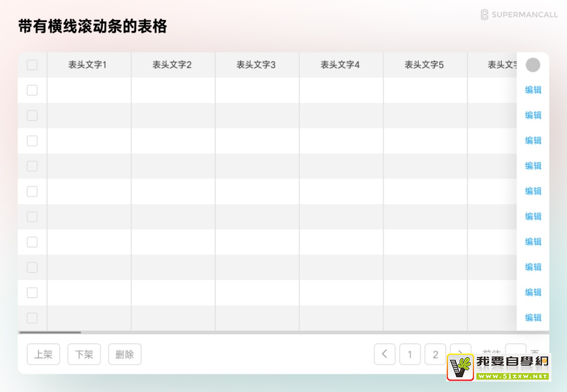Image resolution: width=567 pixels, height=392 pixels.
Task: Click the gray circle in the fixed column header
Action: pyautogui.click(x=533, y=65)
